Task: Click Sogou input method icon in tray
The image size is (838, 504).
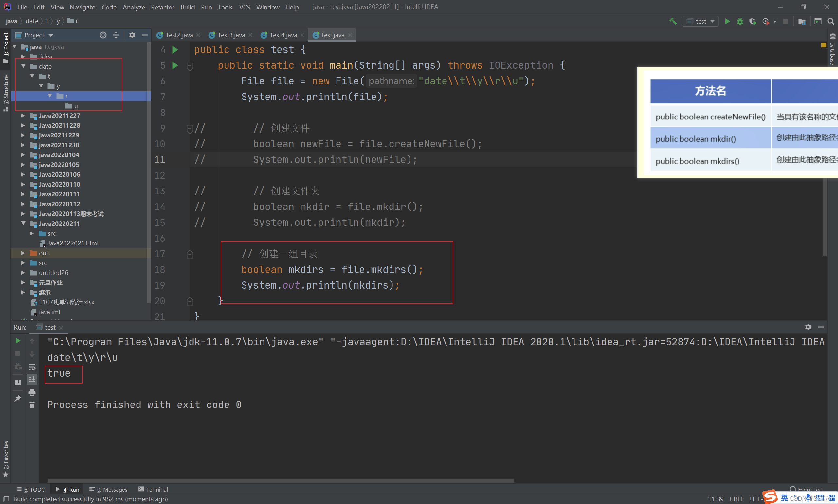Action: click(770, 496)
